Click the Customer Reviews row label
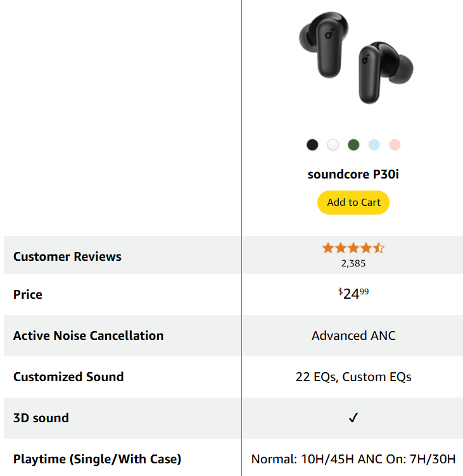 point(67,256)
